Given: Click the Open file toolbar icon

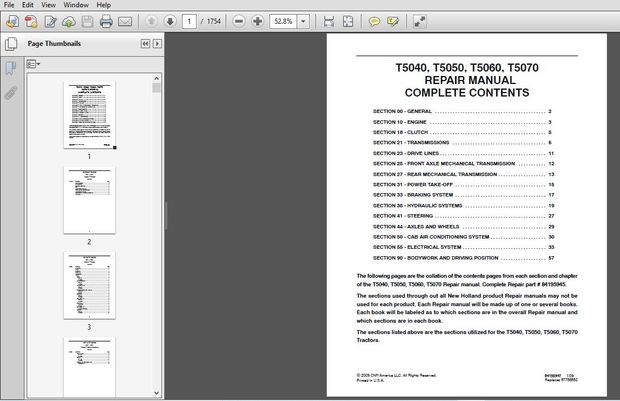Looking at the screenshot, I should pos(12,21).
